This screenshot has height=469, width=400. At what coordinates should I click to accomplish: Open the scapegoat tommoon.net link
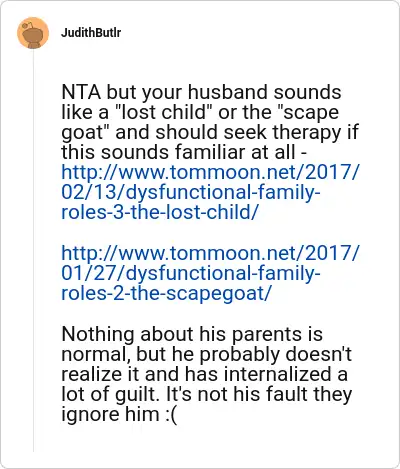click(x=211, y=273)
